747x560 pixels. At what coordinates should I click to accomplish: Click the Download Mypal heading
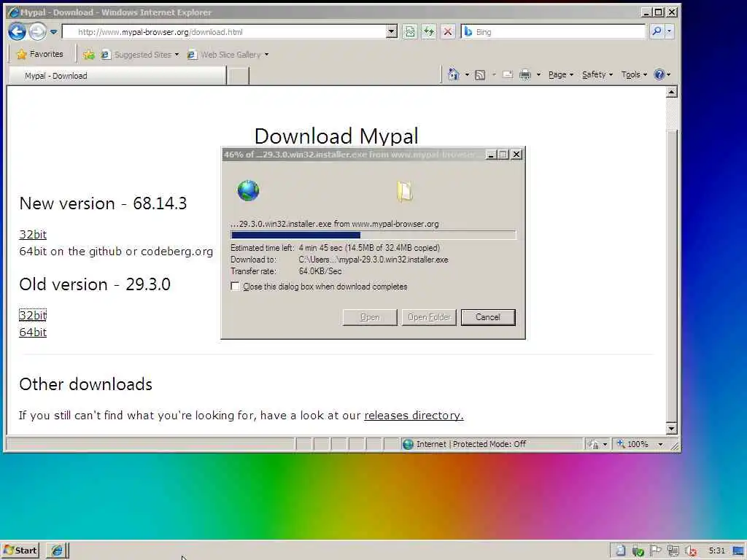coord(336,136)
